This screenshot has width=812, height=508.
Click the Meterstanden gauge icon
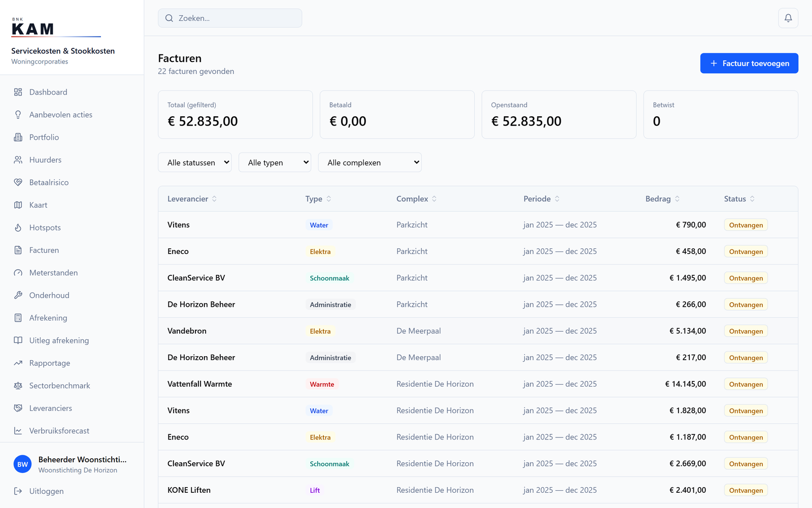coord(18,273)
